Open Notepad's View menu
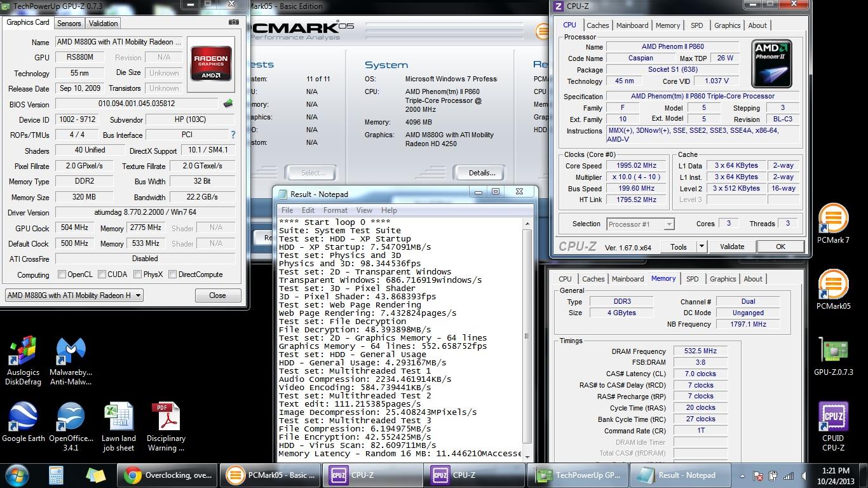The width and height of the screenshot is (868, 488). pyautogui.click(x=364, y=210)
